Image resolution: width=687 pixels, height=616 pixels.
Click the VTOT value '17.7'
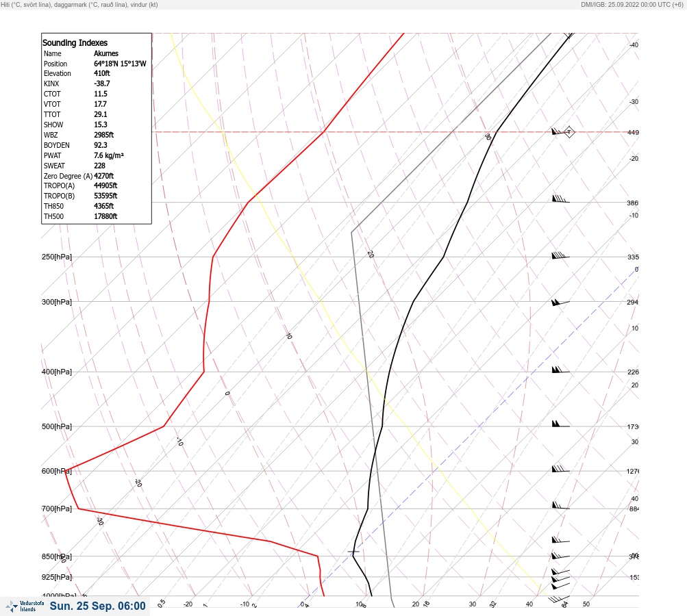pyautogui.click(x=100, y=104)
